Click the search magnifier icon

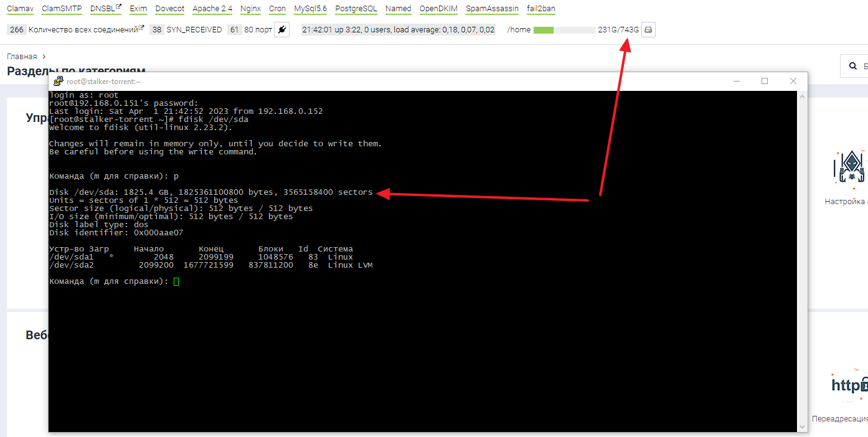tap(852, 66)
